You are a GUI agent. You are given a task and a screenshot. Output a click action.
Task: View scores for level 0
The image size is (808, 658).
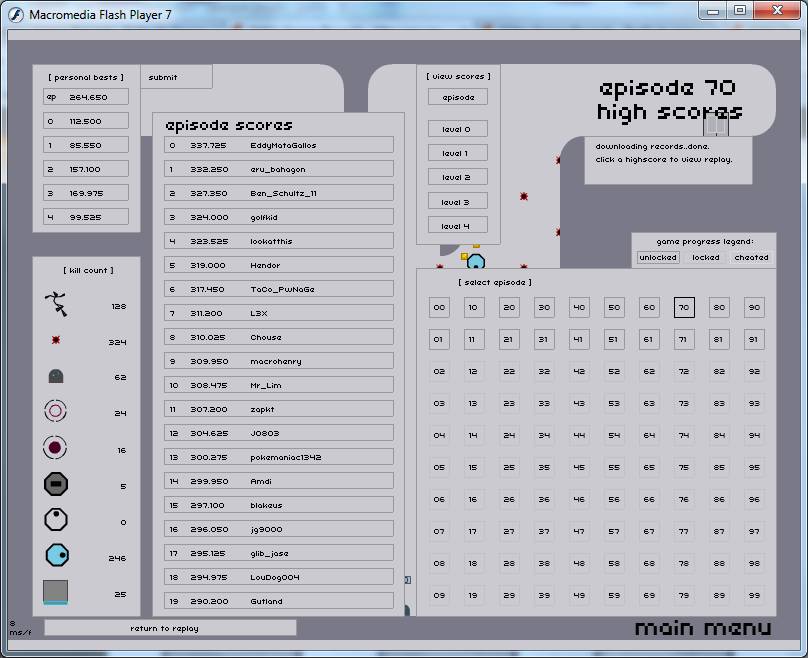pyautogui.click(x=458, y=129)
